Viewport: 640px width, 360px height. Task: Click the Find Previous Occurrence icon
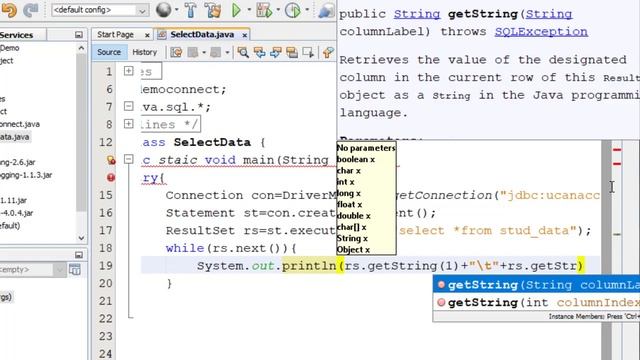(x=260, y=52)
